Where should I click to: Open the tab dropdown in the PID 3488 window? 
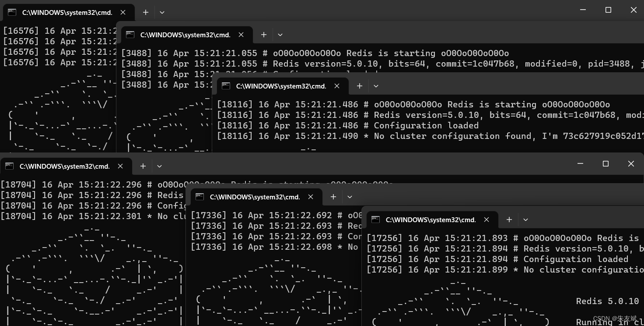pyautogui.click(x=280, y=35)
